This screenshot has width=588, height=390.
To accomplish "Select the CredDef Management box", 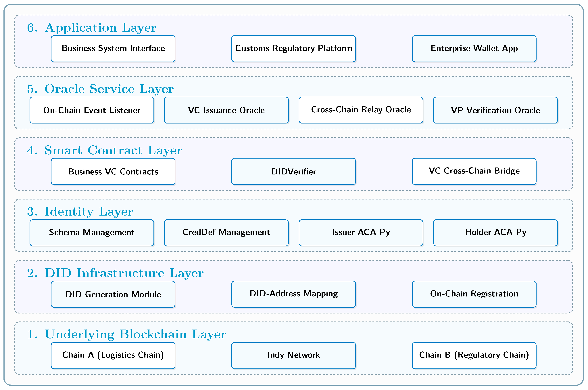I will 226,233.
